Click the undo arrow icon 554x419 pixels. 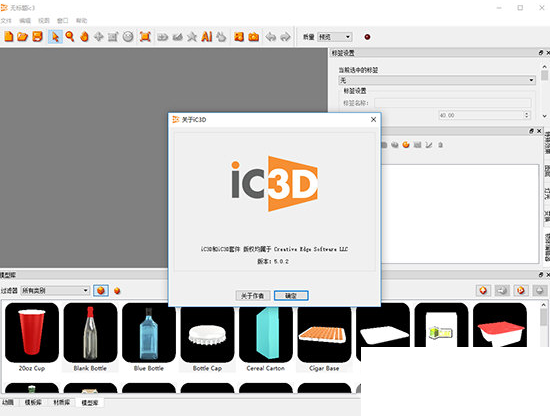[x=271, y=36]
